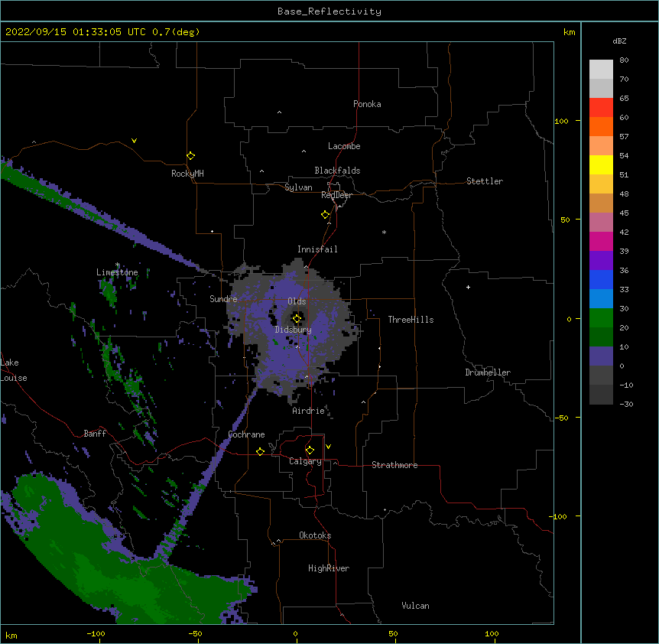
Task: Click the RedDeer city label
Action: click(x=336, y=195)
